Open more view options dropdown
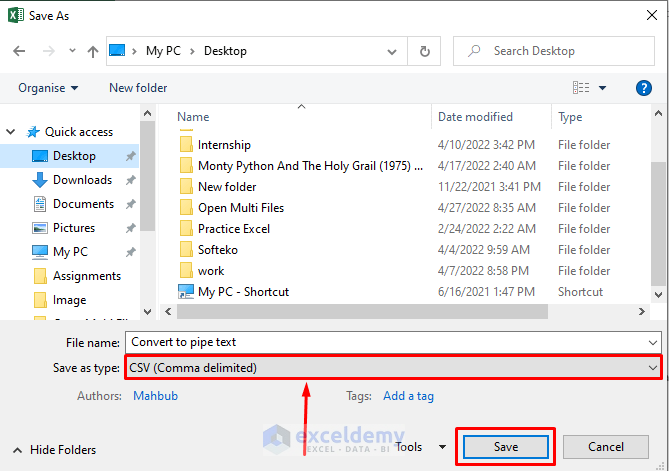The width and height of the screenshot is (669, 471). pos(602,88)
